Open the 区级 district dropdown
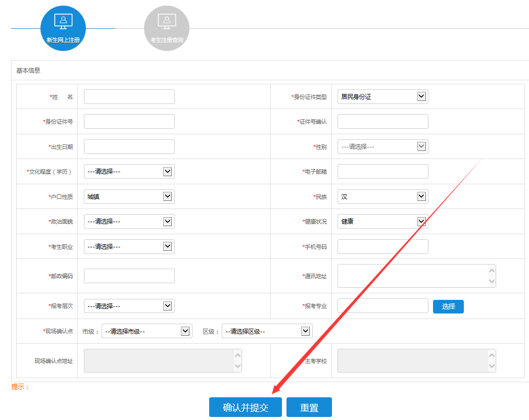The height and width of the screenshot is (420, 529). click(x=267, y=331)
